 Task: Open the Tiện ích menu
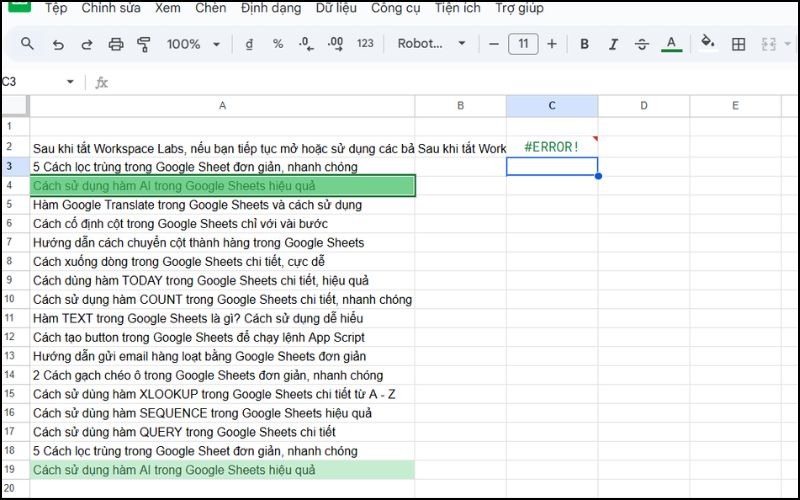click(x=458, y=8)
